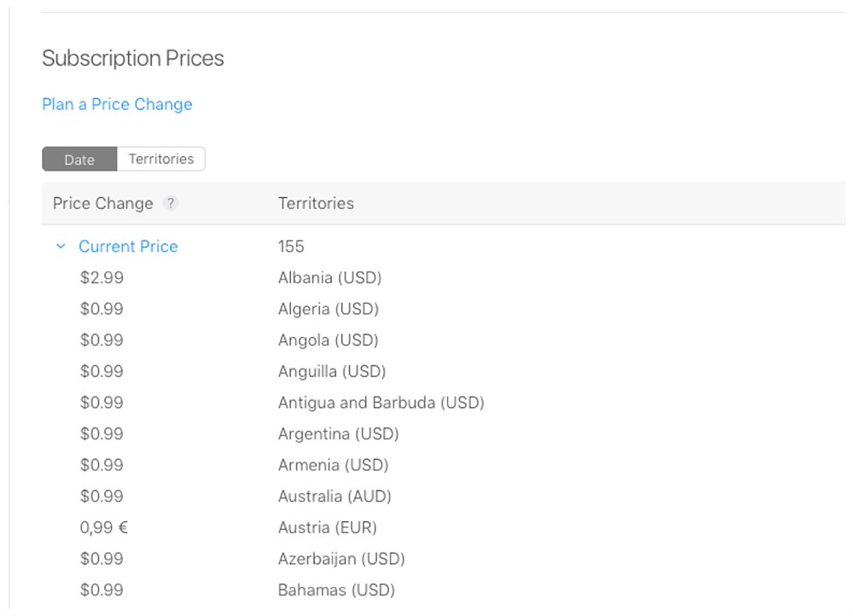Switch to the Territories segmented tab
853x616 pixels.
[x=160, y=159]
